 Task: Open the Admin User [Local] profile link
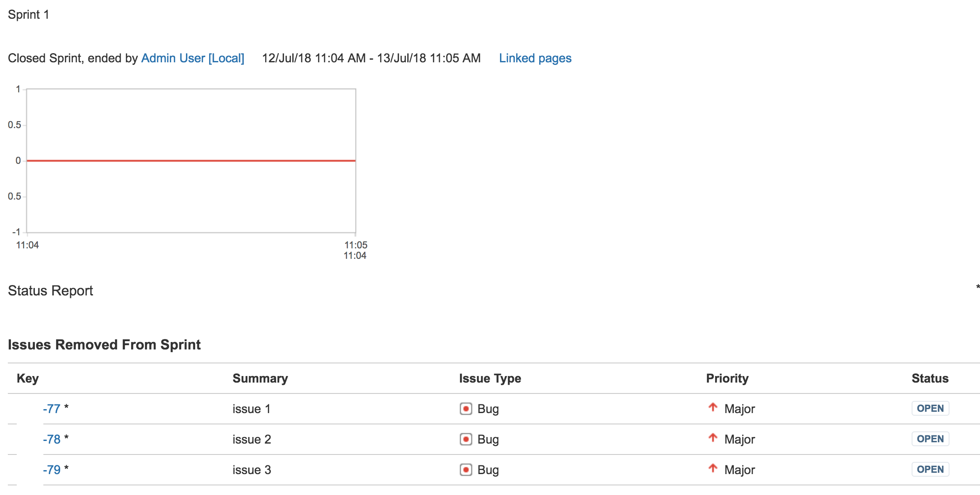point(193,58)
